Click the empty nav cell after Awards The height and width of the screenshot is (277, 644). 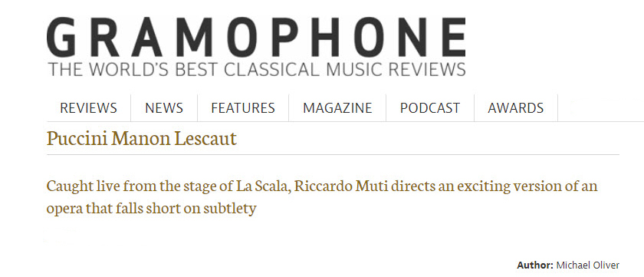[600, 108]
